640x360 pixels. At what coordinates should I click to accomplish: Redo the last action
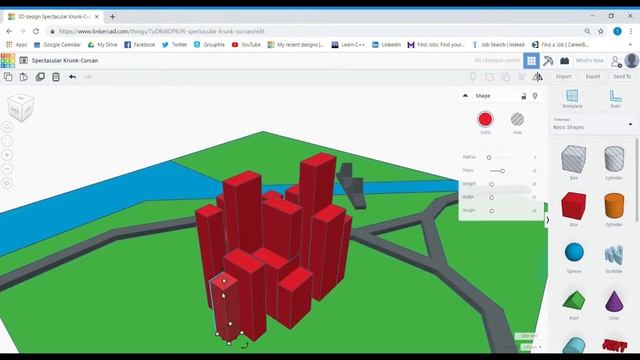88,77
